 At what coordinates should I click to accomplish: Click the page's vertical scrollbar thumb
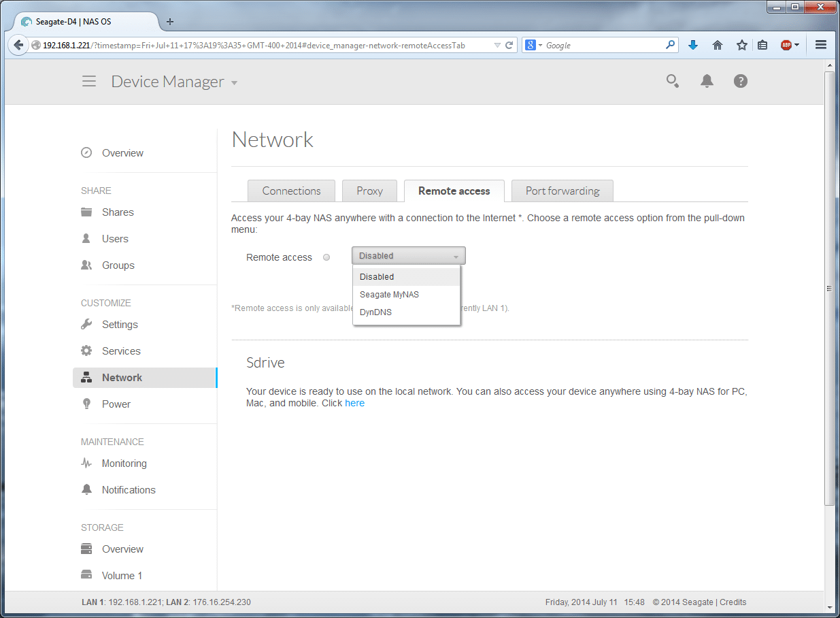(829, 288)
